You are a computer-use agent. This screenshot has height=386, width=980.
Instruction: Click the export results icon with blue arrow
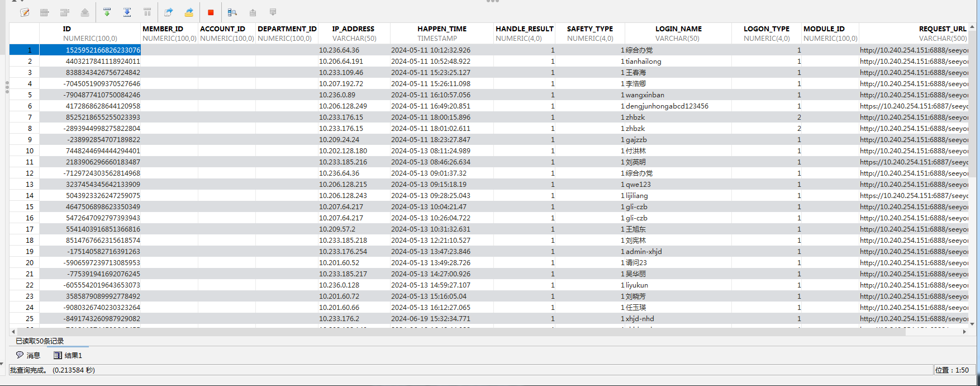[169, 12]
